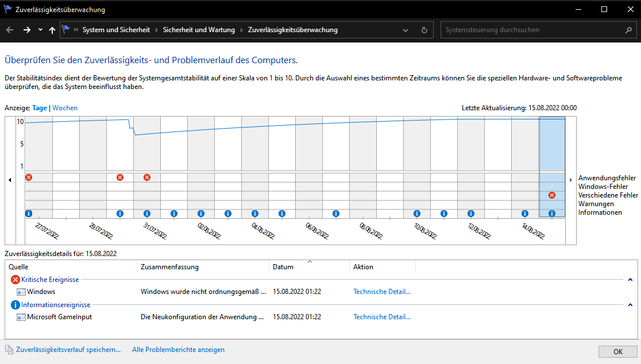Click the red application error icon for 31.07.2022
641x364 pixels.
coord(147,177)
